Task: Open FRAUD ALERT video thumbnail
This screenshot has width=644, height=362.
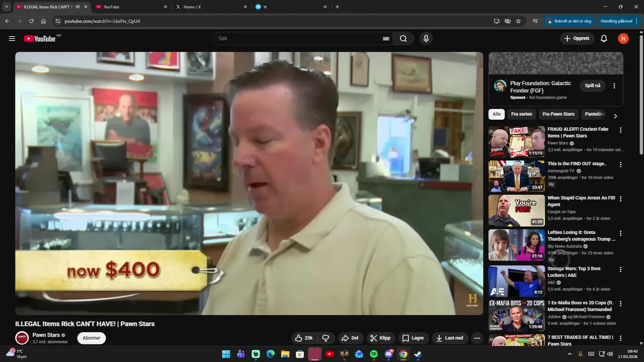Action: 517,141
